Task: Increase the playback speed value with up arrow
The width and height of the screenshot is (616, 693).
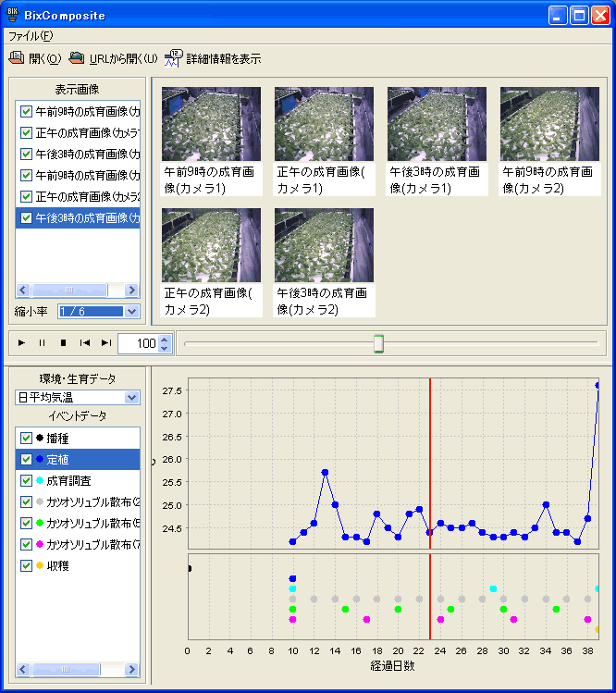Action: 165,339
